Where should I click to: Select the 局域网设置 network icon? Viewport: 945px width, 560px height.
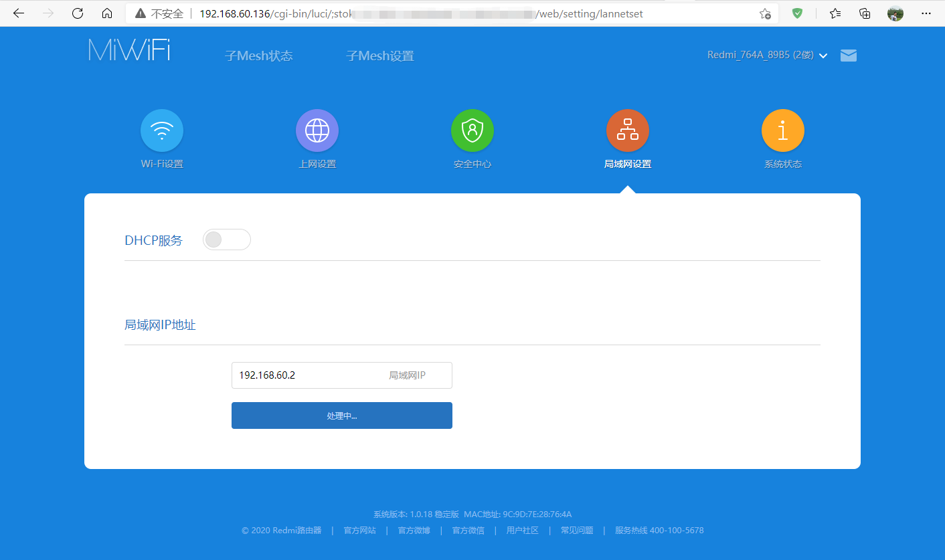627,130
